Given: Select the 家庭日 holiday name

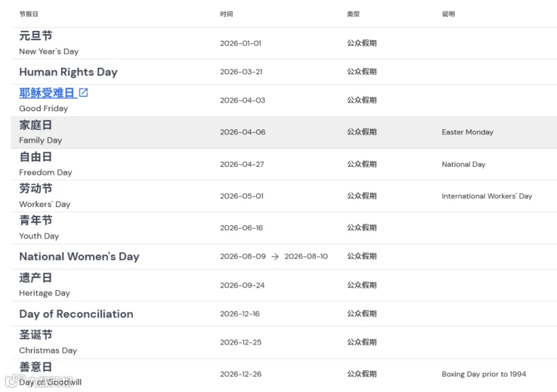Looking at the screenshot, I should pyautogui.click(x=35, y=125).
